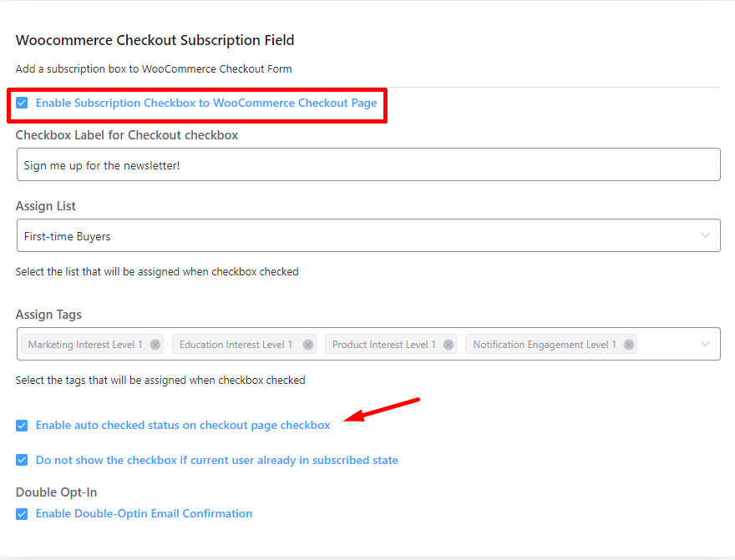Click Woocommerce Checkout Subscription Field heading
This screenshot has height=560, width=735.
tap(155, 40)
